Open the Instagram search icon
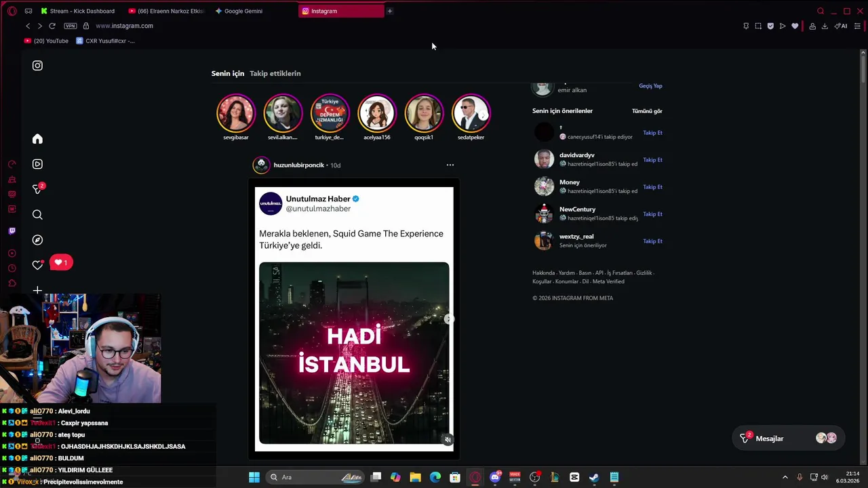Image resolution: width=868 pixels, height=488 pixels. click(x=37, y=215)
